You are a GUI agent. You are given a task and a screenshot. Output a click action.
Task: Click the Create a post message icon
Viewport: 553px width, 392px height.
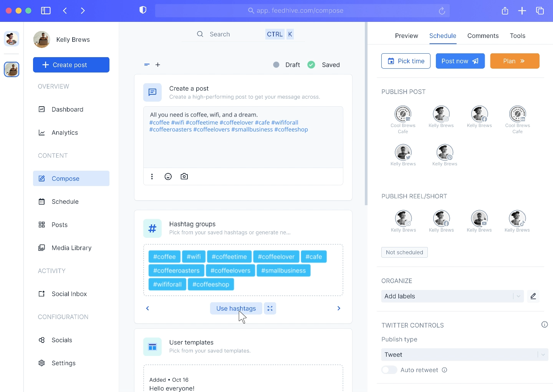[x=152, y=92]
